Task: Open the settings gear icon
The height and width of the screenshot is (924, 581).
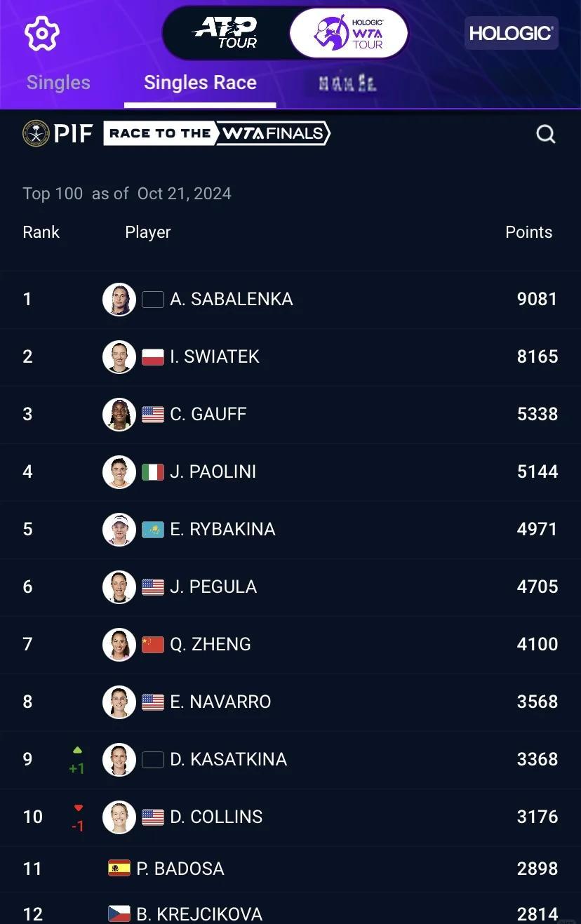Action: [42, 33]
